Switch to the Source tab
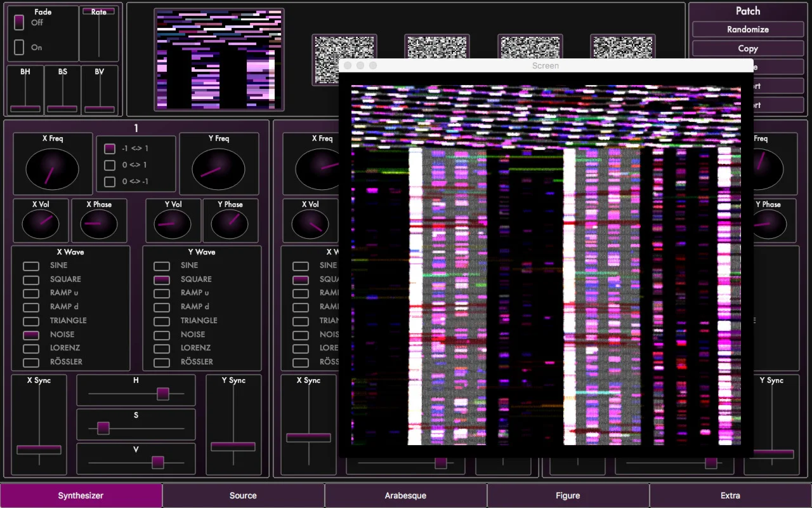 (243, 495)
